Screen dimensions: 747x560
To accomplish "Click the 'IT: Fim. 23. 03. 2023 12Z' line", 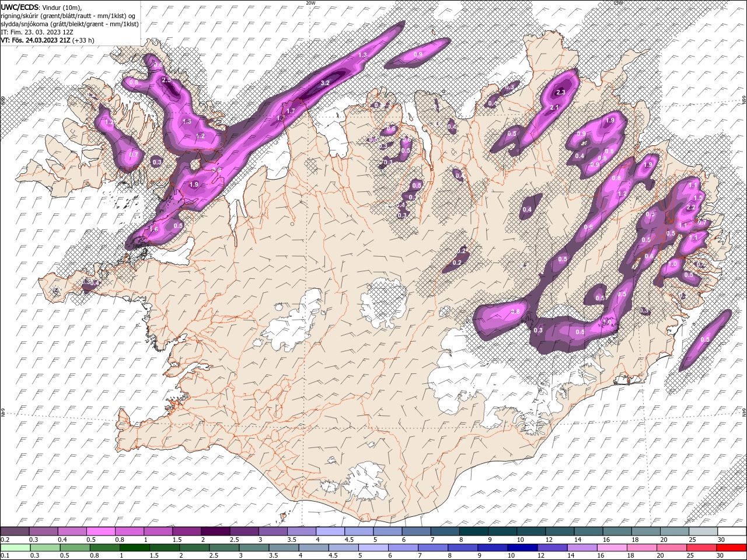I will pos(38,32).
